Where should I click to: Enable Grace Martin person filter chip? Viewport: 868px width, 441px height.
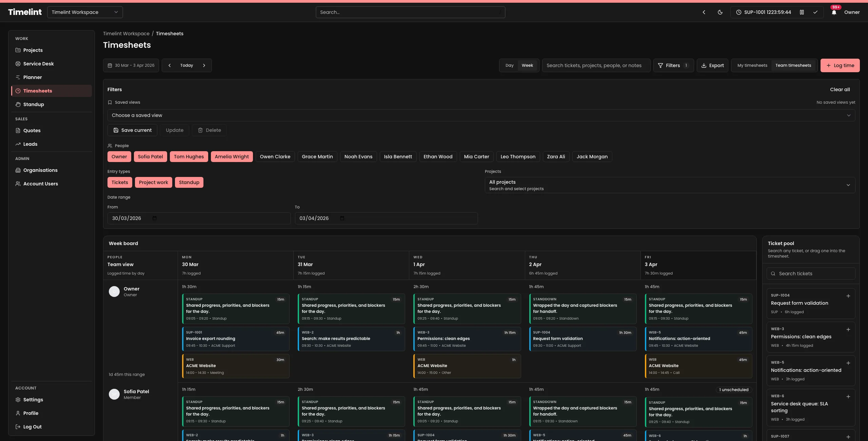317,157
